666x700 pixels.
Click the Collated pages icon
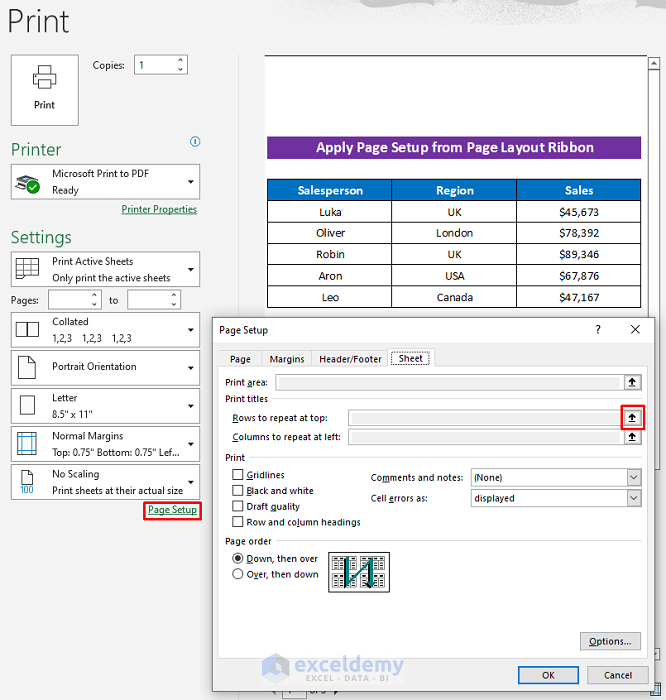coord(27,329)
